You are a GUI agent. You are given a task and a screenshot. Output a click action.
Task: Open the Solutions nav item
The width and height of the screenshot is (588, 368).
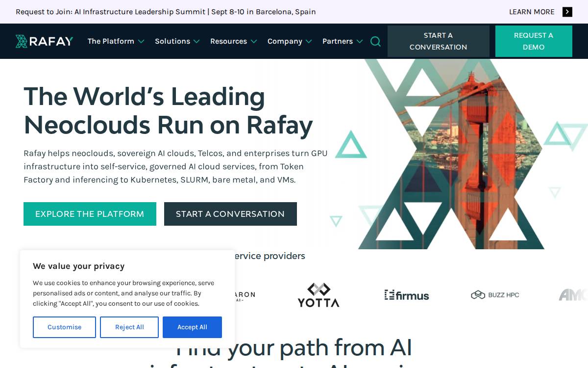point(172,41)
